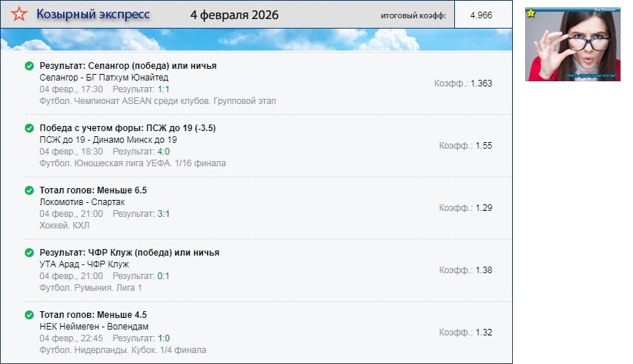Image resolution: width=633 pixels, height=364 pixels.
Task: Open the УТА Арад - ЧФР Клуж match
Action: 84,264
